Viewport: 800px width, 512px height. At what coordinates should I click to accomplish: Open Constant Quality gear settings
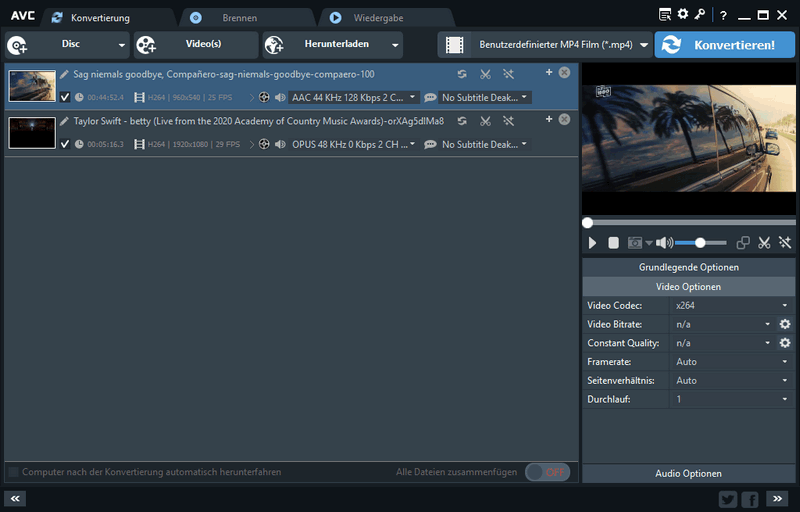coord(785,343)
